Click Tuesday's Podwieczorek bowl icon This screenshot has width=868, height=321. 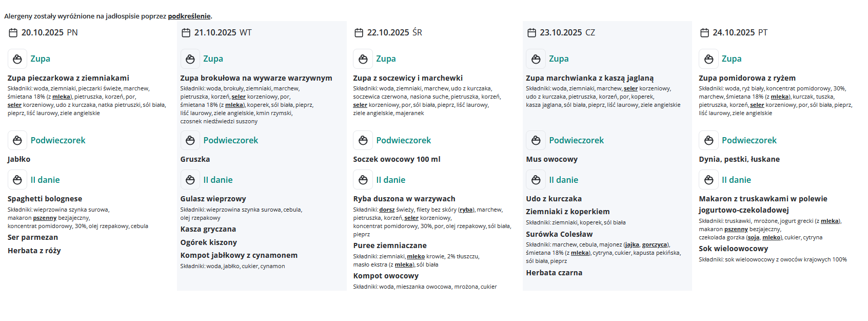click(x=190, y=140)
